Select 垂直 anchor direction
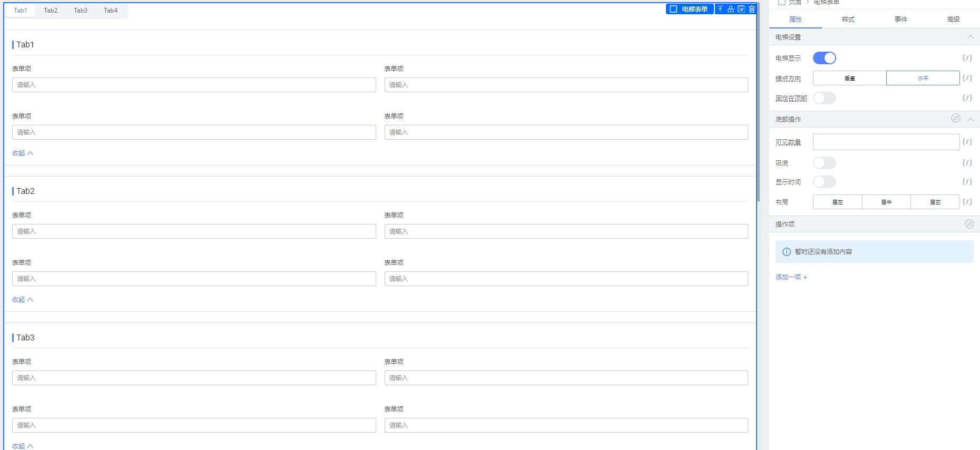This screenshot has height=450, width=980. point(850,78)
